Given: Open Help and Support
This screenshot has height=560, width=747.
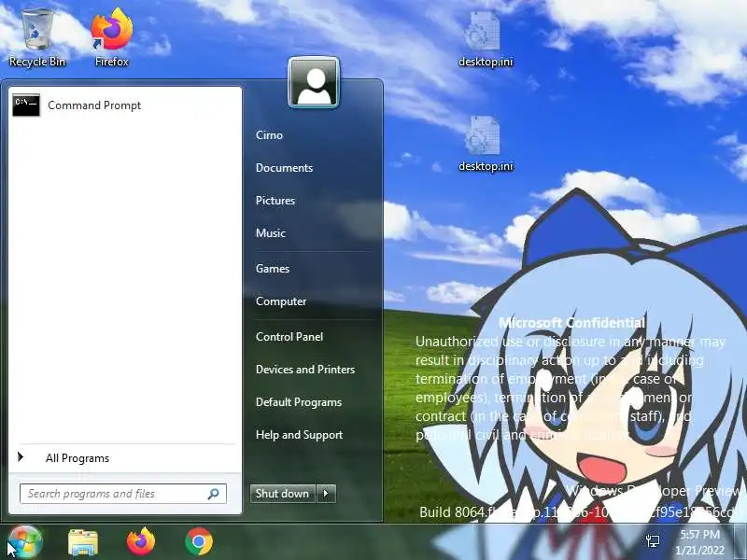Looking at the screenshot, I should tap(299, 435).
